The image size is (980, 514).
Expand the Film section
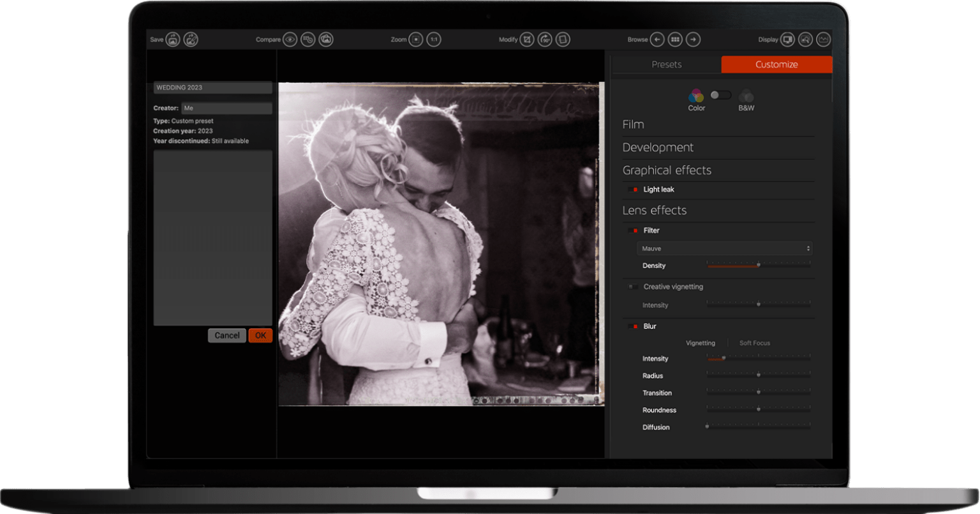point(632,125)
